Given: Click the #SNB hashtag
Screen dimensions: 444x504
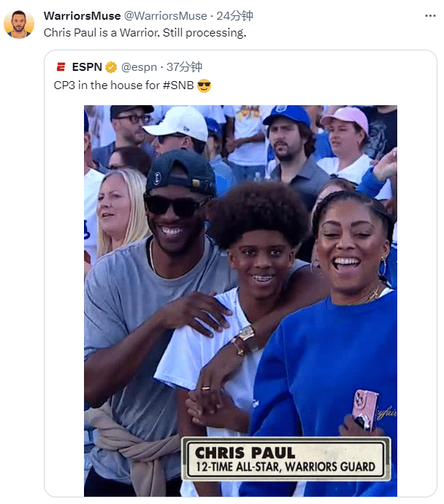Looking at the screenshot, I should pyautogui.click(x=178, y=85).
